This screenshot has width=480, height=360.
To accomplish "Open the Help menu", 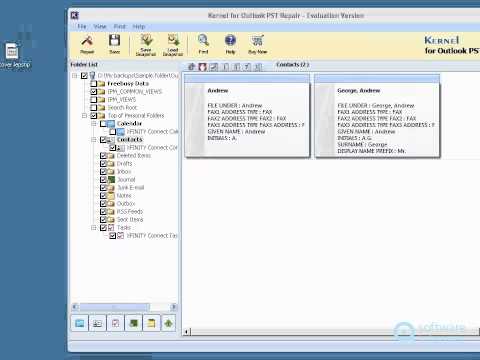I will click(x=139, y=27).
